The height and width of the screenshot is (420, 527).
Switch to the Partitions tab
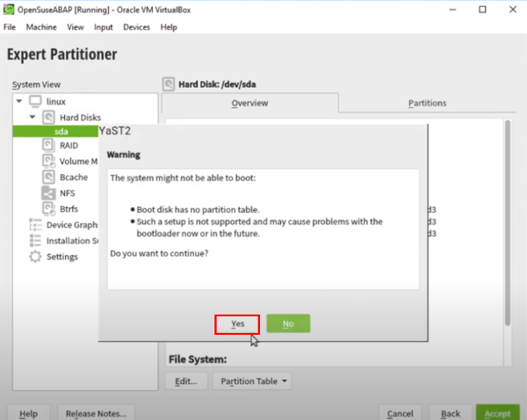coord(427,103)
